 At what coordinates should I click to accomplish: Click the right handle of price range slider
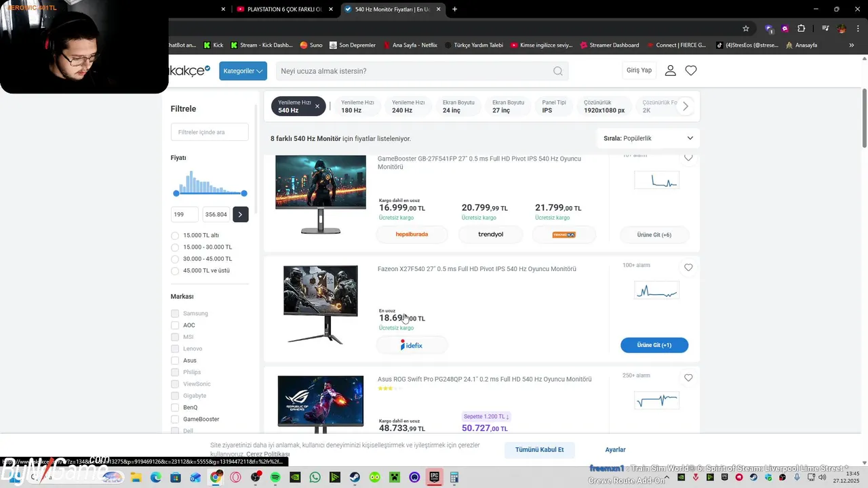244,193
